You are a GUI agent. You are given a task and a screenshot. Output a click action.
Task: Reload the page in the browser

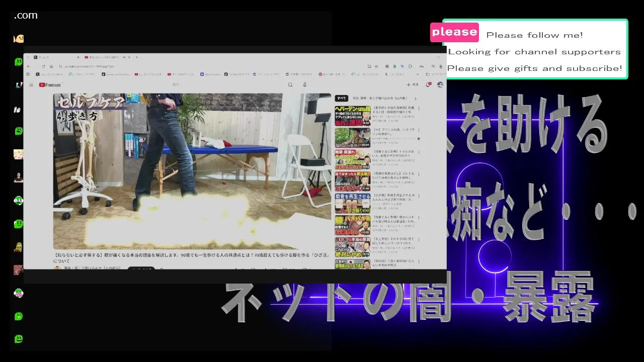click(43, 66)
